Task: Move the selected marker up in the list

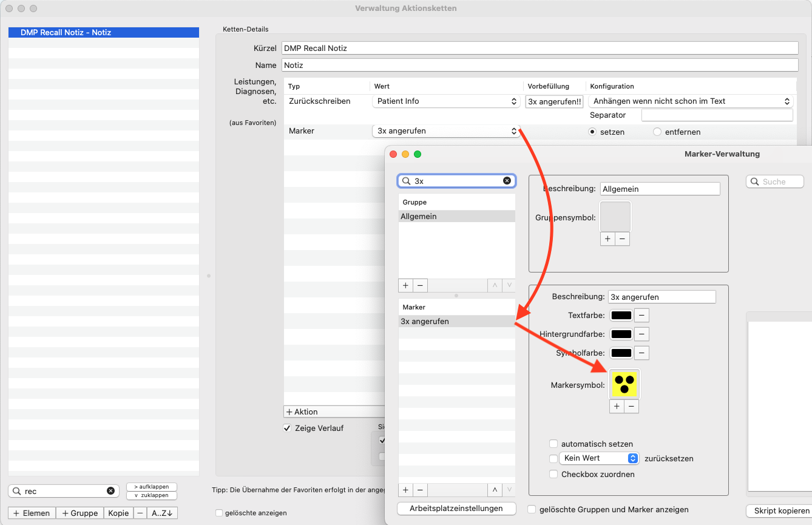Action: (495, 490)
